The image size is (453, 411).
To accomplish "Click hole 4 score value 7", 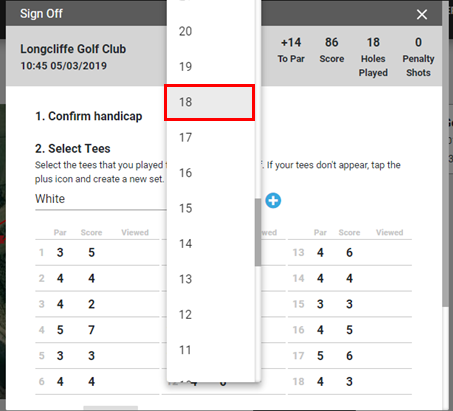I will coord(91,330).
